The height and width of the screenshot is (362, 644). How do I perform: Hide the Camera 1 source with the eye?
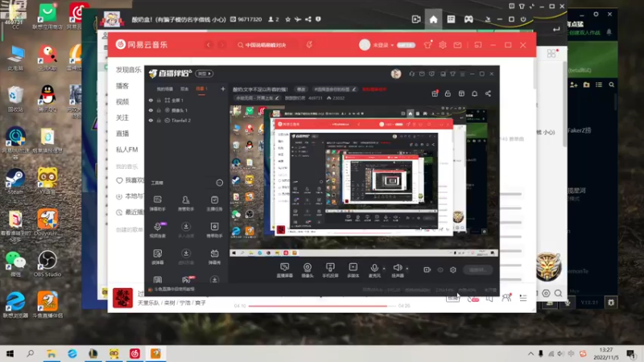point(151,110)
